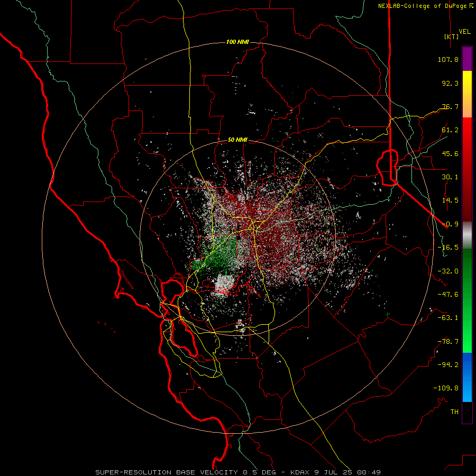The width and height of the screenshot is (476, 476).
Task: Click the -47.6 velocity scale value
Action: (448, 295)
